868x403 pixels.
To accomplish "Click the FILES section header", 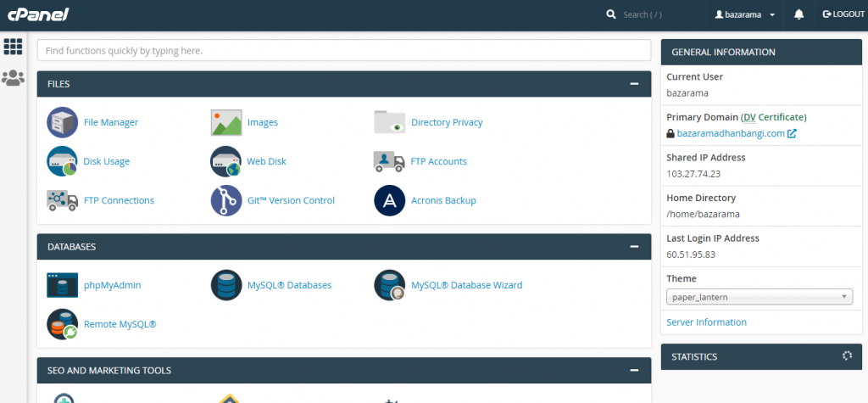I will pos(344,84).
